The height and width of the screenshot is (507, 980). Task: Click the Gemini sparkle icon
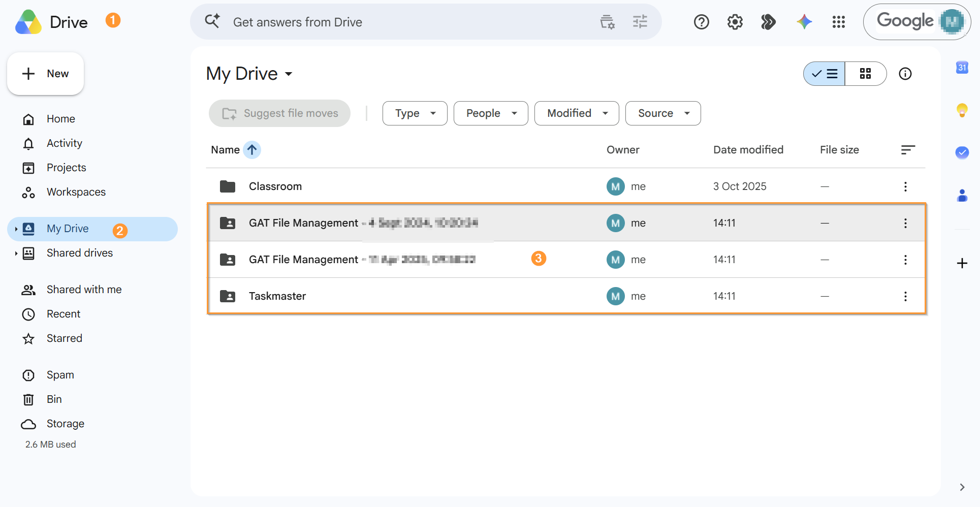(x=804, y=22)
